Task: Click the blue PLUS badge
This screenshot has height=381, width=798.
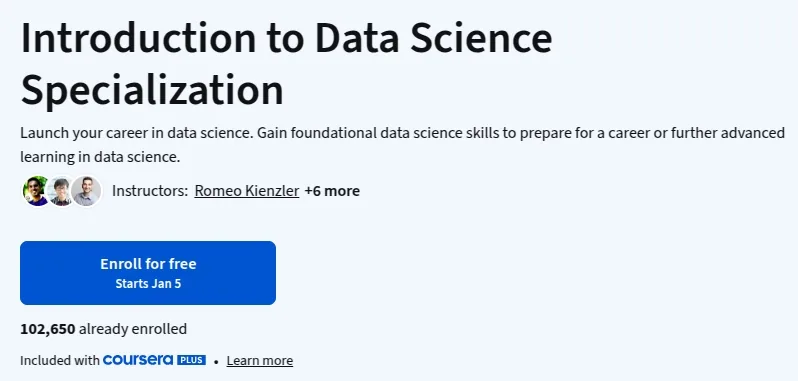Action: (x=191, y=360)
